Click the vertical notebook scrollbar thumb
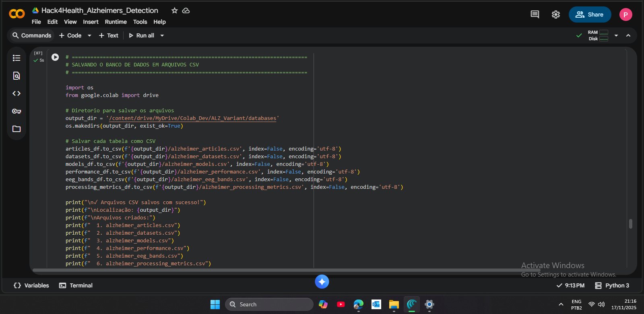 click(x=631, y=224)
